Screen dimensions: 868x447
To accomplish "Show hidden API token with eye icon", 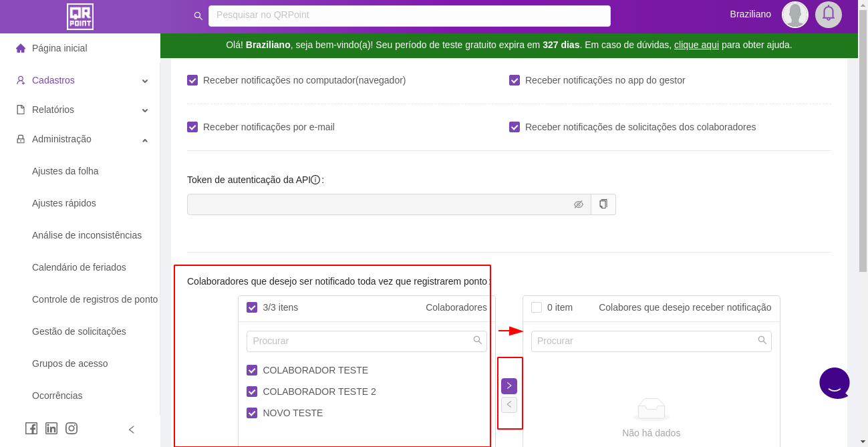I will click(579, 204).
